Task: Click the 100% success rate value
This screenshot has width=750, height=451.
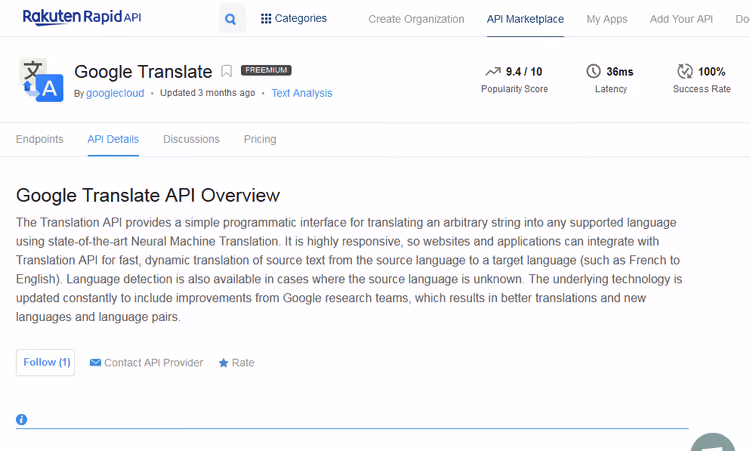Action: (712, 72)
